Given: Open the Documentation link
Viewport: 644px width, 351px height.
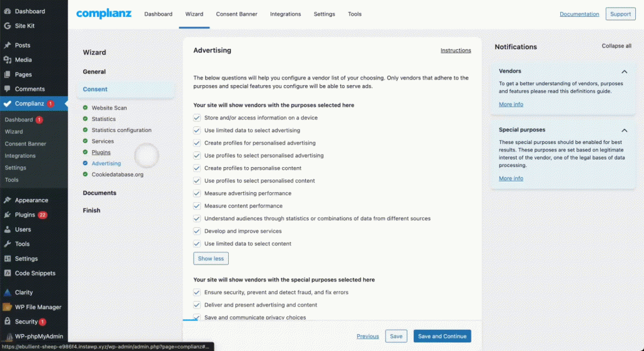Looking at the screenshot, I should 579,14.
